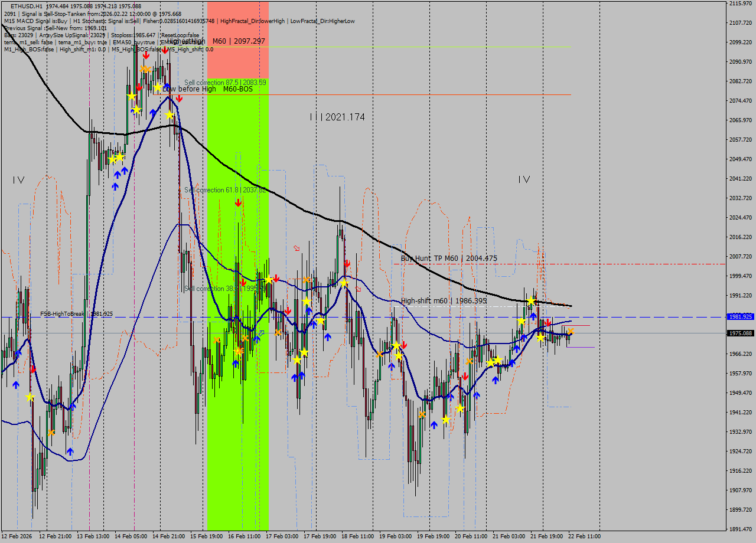756x543 pixels.
Task: Click the yellow star beside 12 Feb candles
Action: [29, 397]
